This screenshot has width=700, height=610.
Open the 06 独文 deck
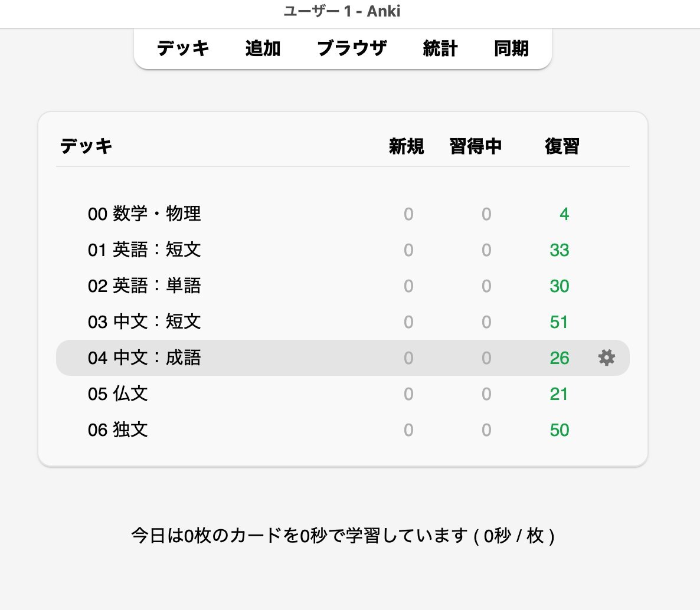click(x=118, y=429)
